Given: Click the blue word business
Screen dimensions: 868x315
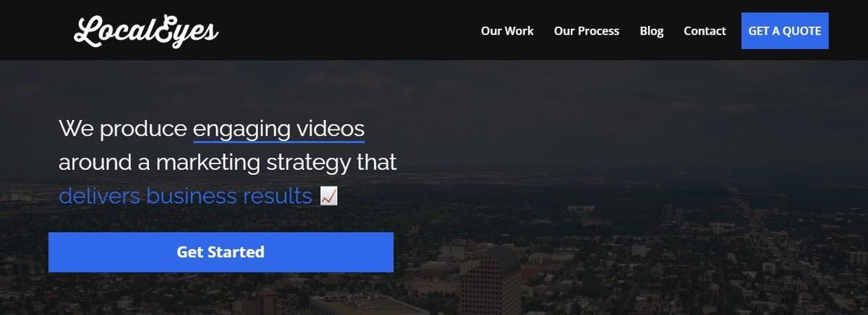Looking at the screenshot, I should point(191,196).
